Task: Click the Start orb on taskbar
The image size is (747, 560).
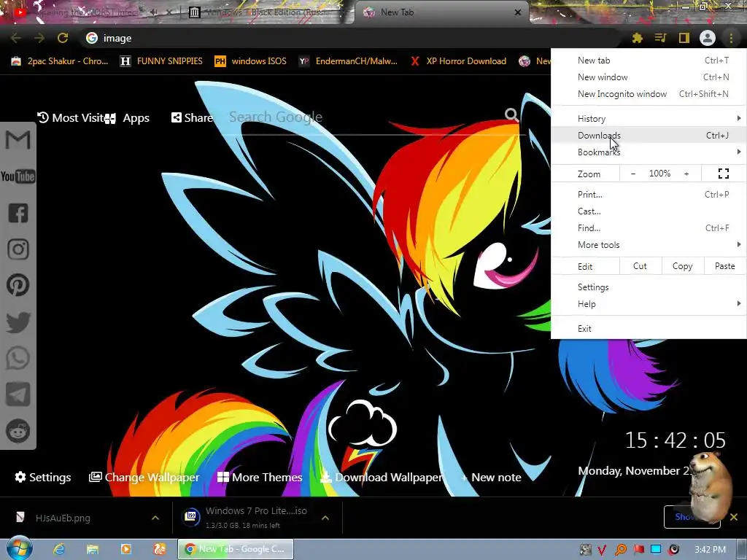Action: pyautogui.click(x=19, y=548)
